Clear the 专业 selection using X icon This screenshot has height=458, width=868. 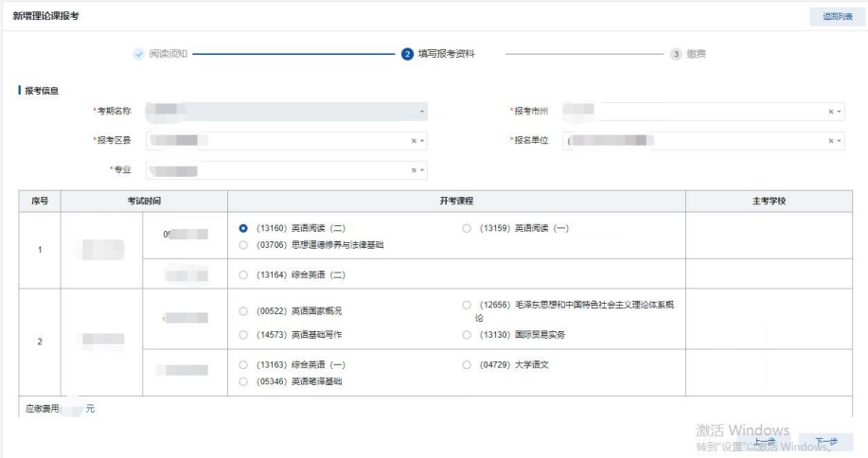tap(414, 170)
